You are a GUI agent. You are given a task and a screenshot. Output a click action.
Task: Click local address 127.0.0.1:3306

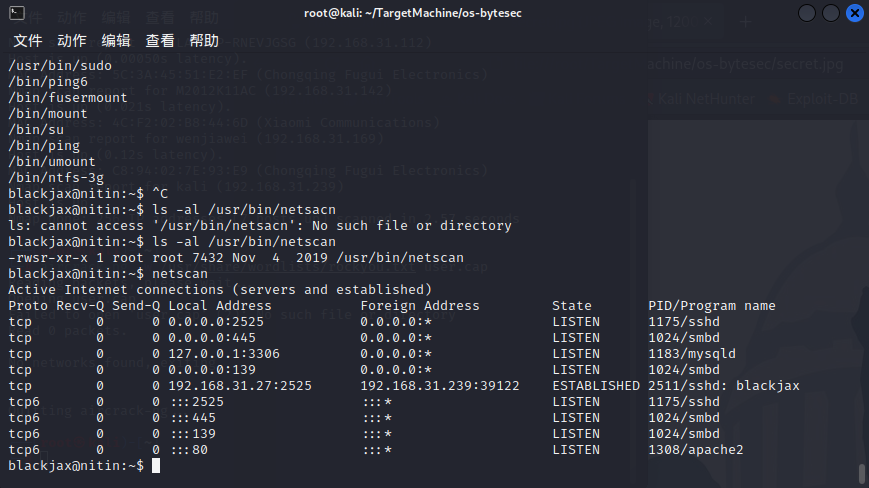224,354
